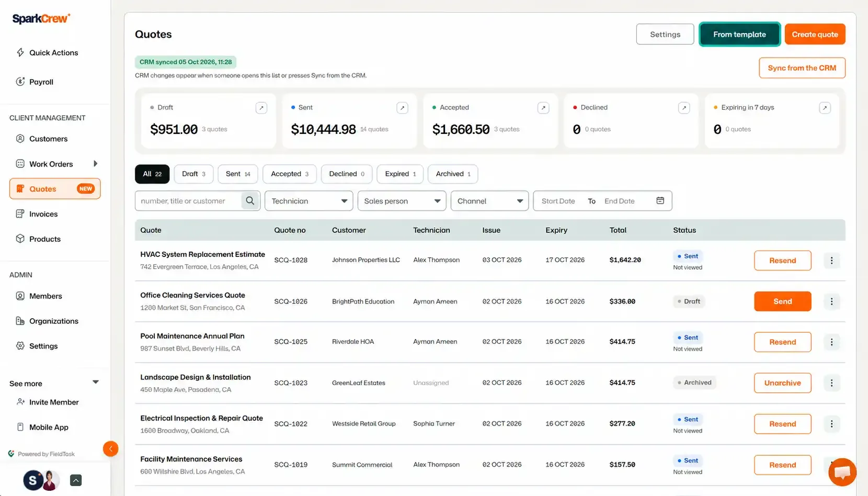Screen dimensions: 868x496
Task: Click the number, title or customer search field
Action: [188, 201]
